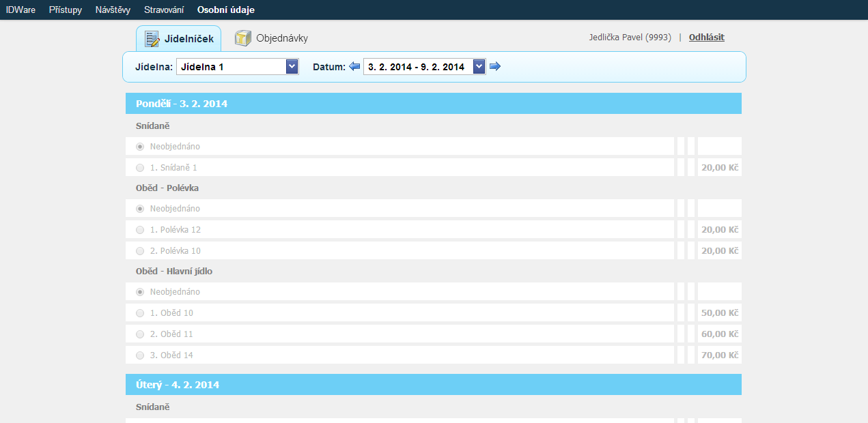This screenshot has width=868, height=423.
Task: Open the Osobní údaje menu
Action: [x=225, y=10]
